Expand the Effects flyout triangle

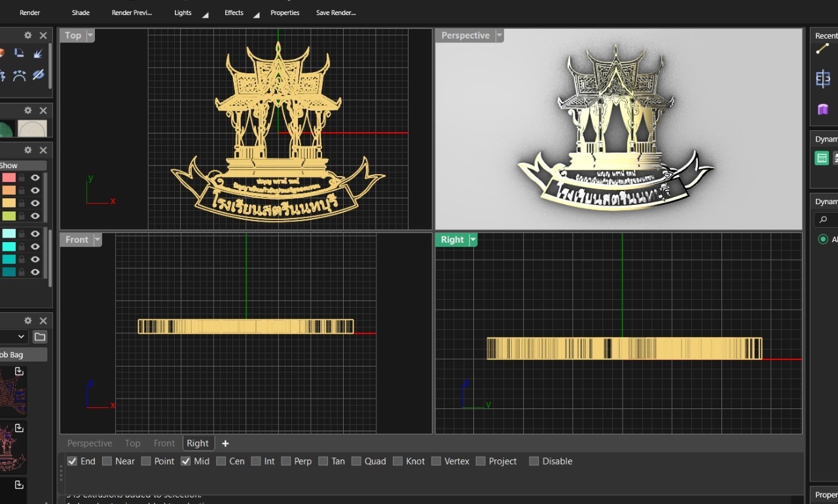point(257,15)
